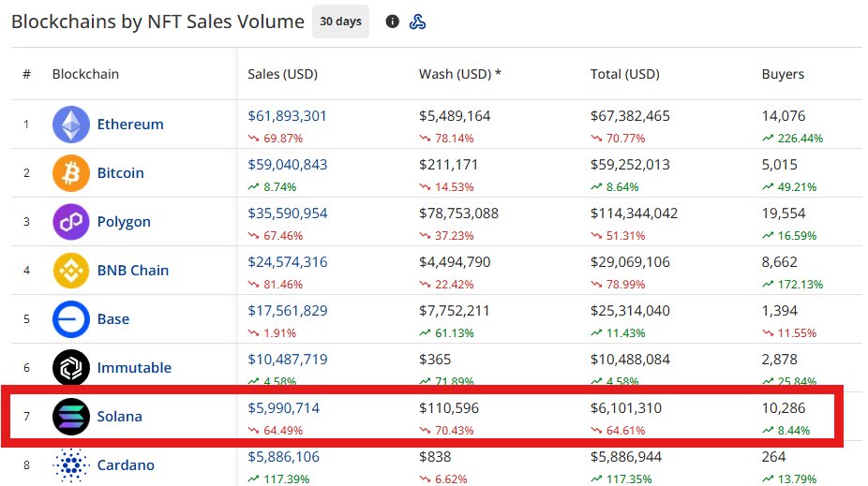Click the BNB Chain logo icon

point(71,271)
